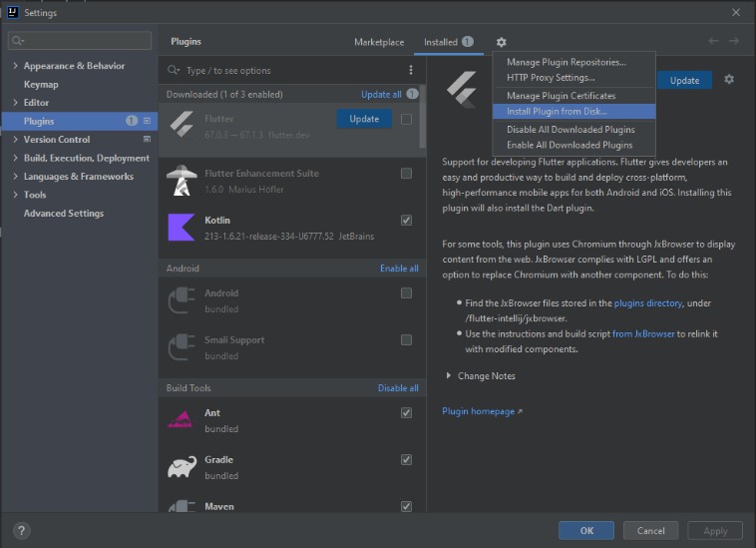Expand Appearance & Behavior settings
756x548 pixels.
pyautogui.click(x=15, y=66)
